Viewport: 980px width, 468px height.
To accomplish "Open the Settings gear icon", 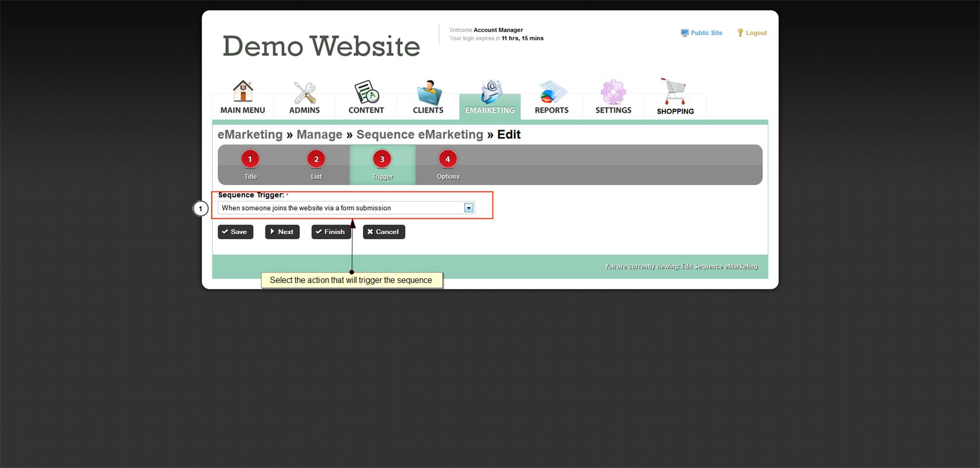I will pos(613,92).
